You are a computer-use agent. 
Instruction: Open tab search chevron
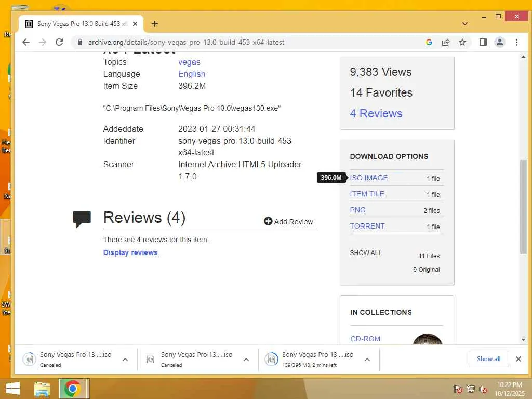(x=465, y=24)
